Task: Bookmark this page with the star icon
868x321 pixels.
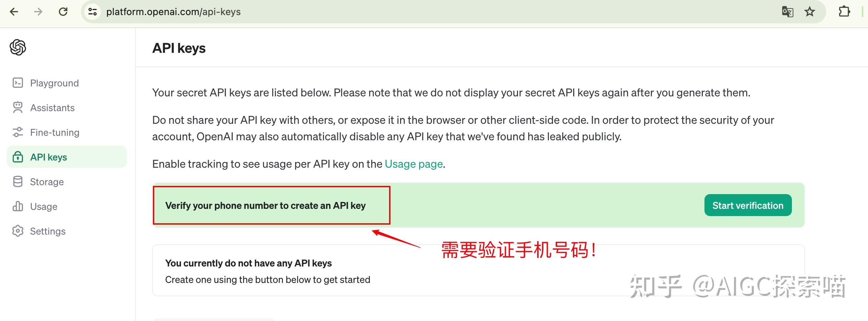Action: (810, 12)
